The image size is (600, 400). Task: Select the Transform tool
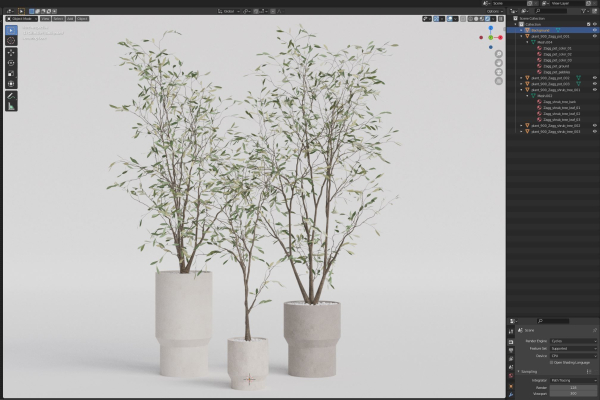click(11, 84)
